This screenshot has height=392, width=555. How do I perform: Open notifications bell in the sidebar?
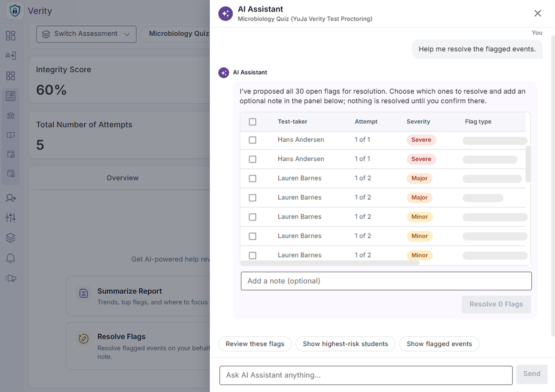(x=11, y=258)
